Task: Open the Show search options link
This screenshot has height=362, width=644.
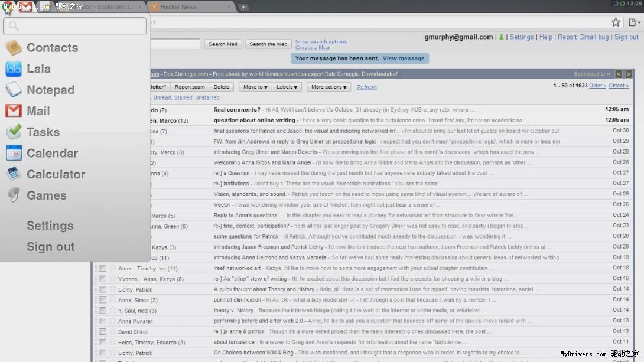Action: [321, 41]
